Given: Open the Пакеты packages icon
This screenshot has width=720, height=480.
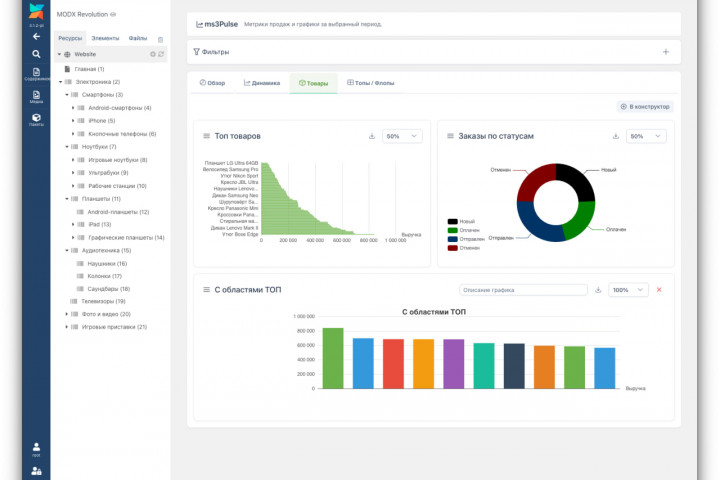Looking at the screenshot, I should pyautogui.click(x=36, y=120).
